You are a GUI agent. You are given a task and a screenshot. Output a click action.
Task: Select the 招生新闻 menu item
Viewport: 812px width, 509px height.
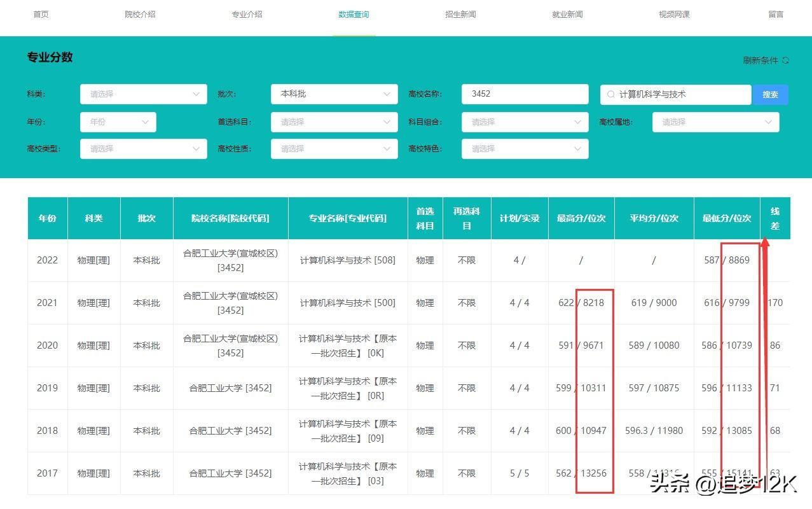[x=460, y=15]
